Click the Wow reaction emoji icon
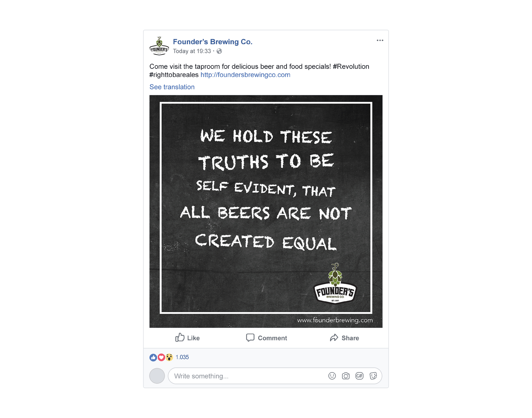This screenshot has height=418, width=532. [x=169, y=357]
